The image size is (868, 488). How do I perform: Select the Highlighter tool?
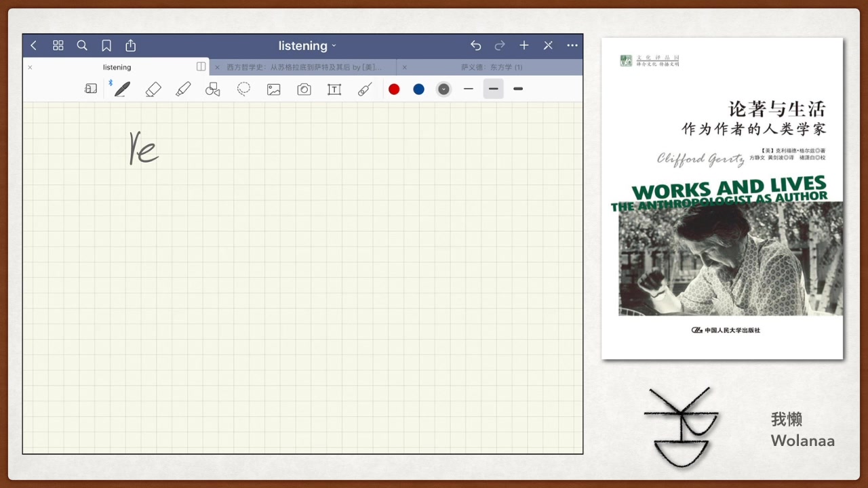coord(183,89)
